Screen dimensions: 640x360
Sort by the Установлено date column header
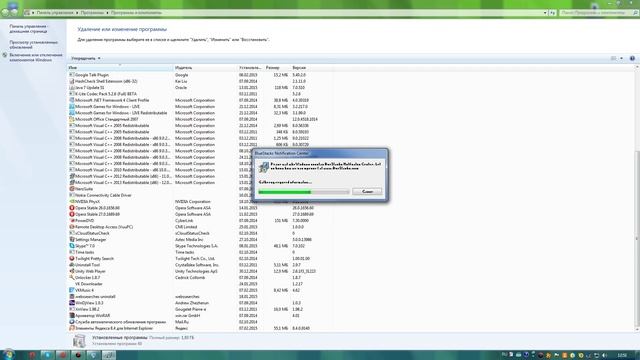pos(250,67)
